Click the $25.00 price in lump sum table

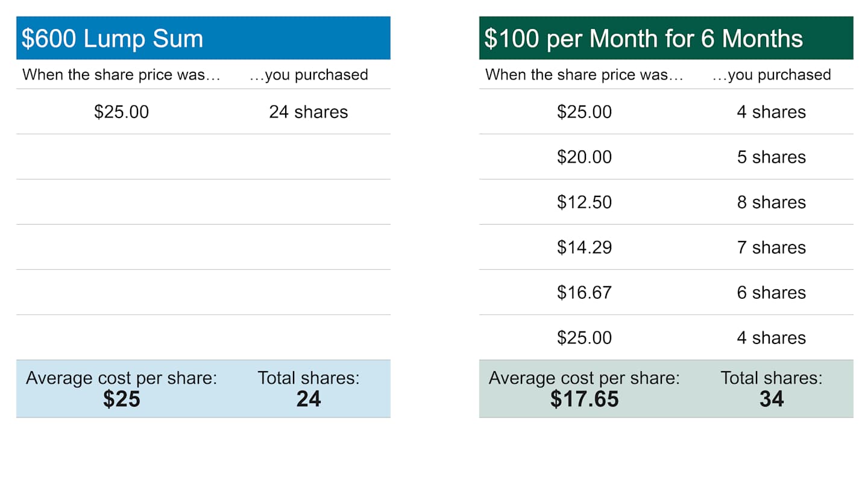(x=121, y=112)
